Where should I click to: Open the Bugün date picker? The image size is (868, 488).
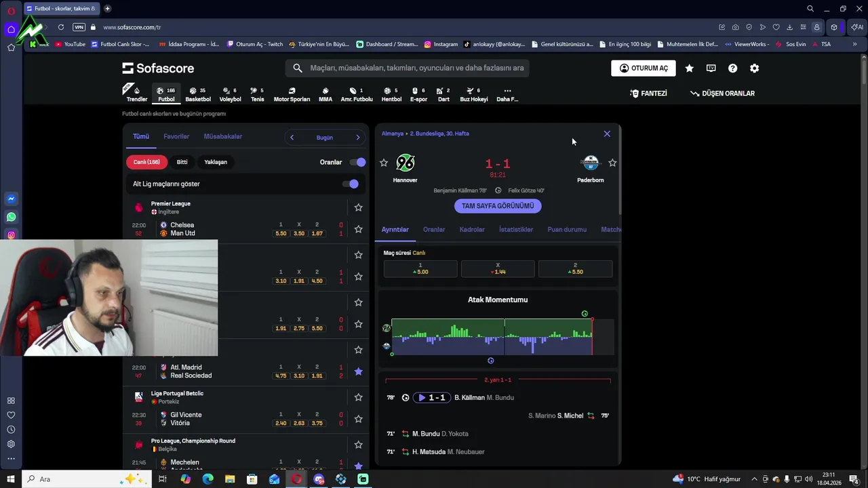pos(325,138)
